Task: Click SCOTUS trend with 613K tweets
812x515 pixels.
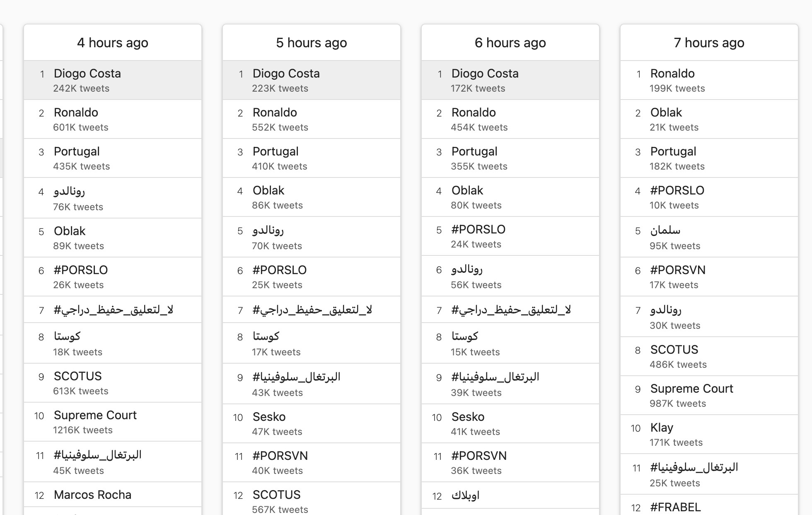Action: click(113, 383)
